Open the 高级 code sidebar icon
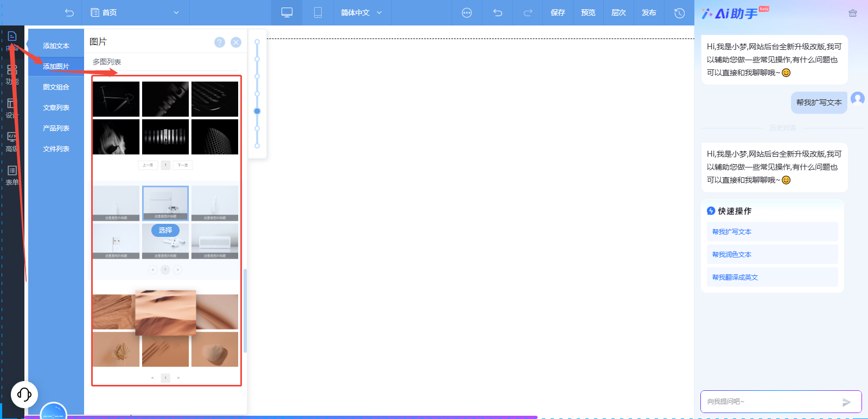The width and height of the screenshot is (868, 419). click(x=12, y=137)
